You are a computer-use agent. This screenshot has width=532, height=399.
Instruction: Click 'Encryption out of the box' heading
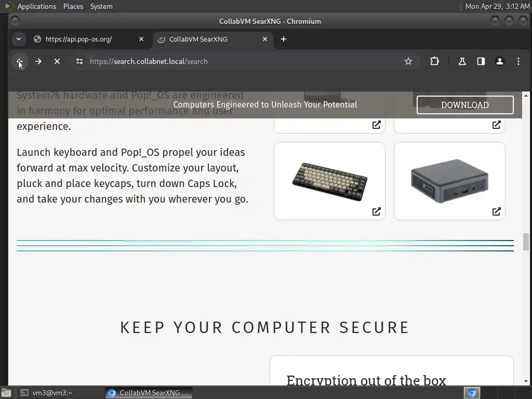pyautogui.click(x=366, y=380)
